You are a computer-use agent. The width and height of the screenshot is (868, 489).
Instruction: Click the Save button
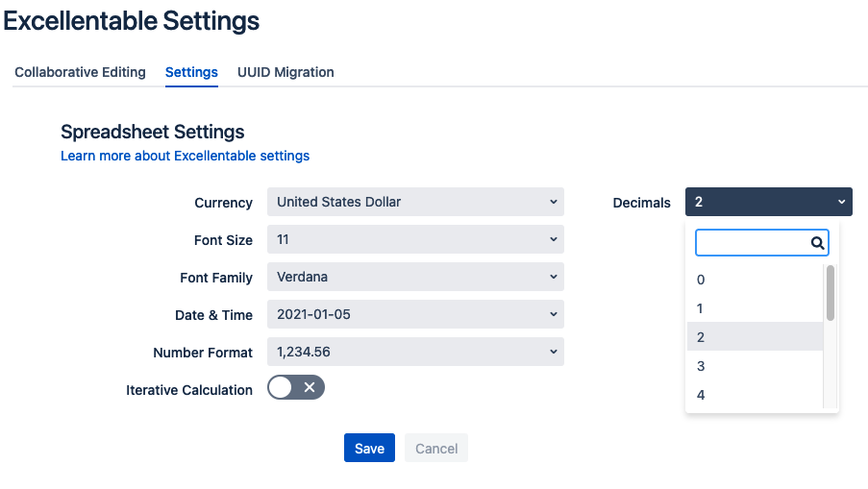coord(369,448)
